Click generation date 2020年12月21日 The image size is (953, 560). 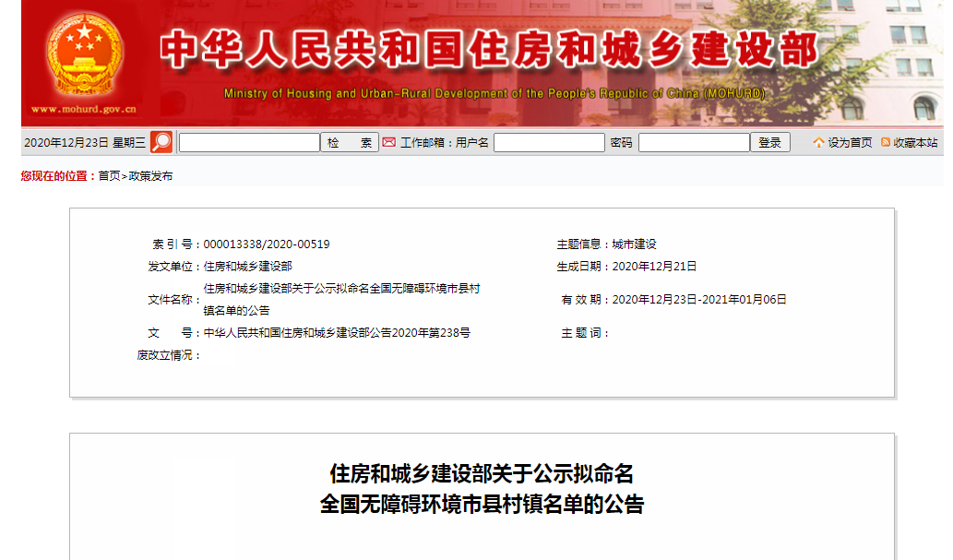[x=654, y=267]
